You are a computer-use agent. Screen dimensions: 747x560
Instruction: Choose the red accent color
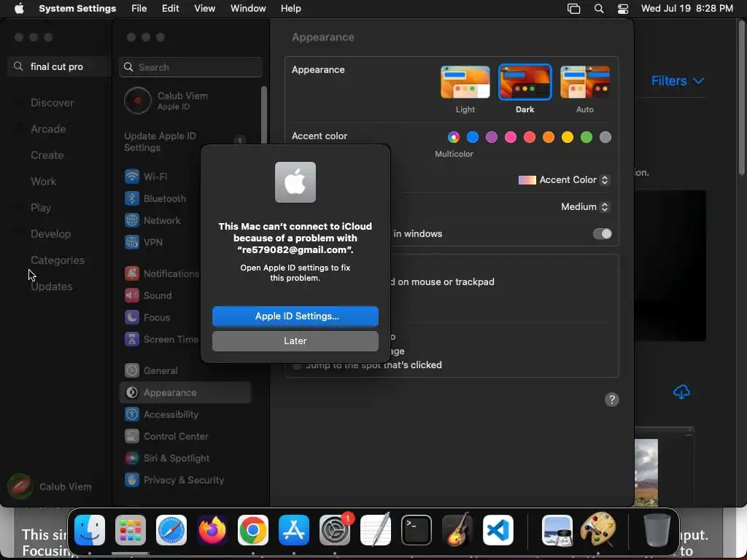[530, 138]
